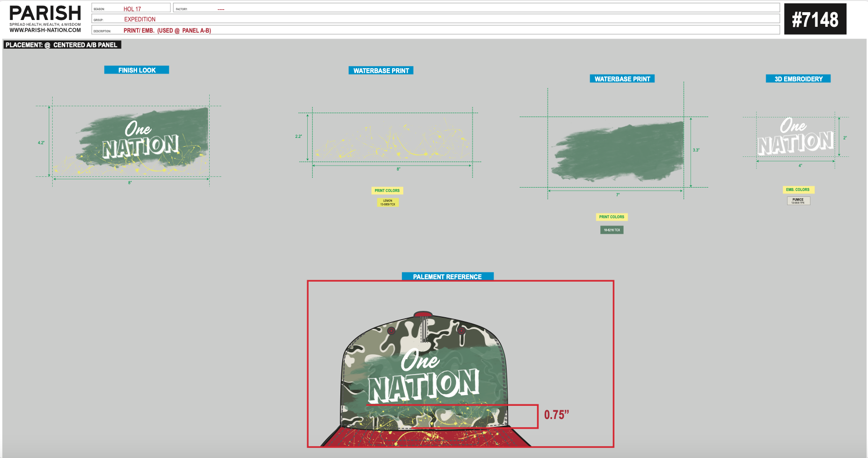This screenshot has width=868, height=458.
Task: Click the green 18-6216 TCX swatch
Action: (x=611, y=229)
